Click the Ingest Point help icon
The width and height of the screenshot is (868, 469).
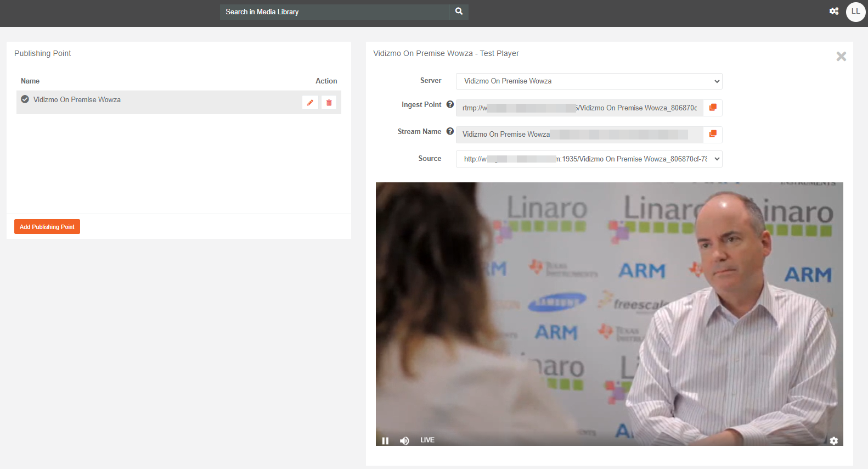tap(450, 104)
